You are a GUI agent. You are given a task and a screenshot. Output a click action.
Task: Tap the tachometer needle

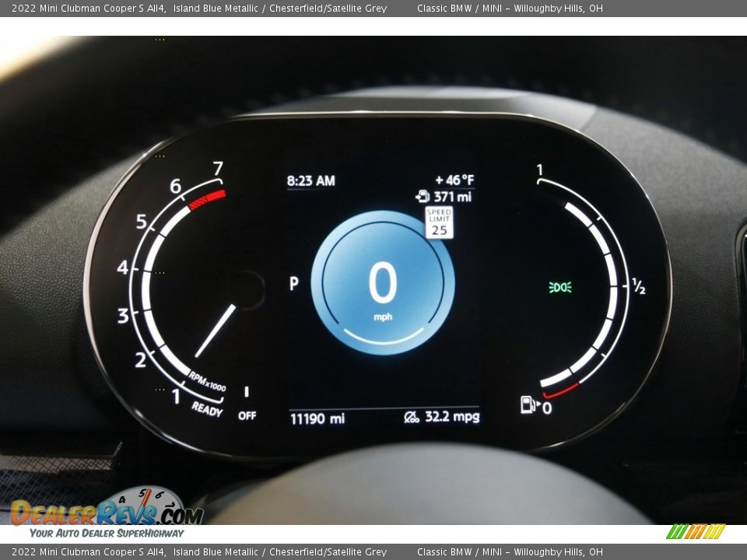coord(216,331)
